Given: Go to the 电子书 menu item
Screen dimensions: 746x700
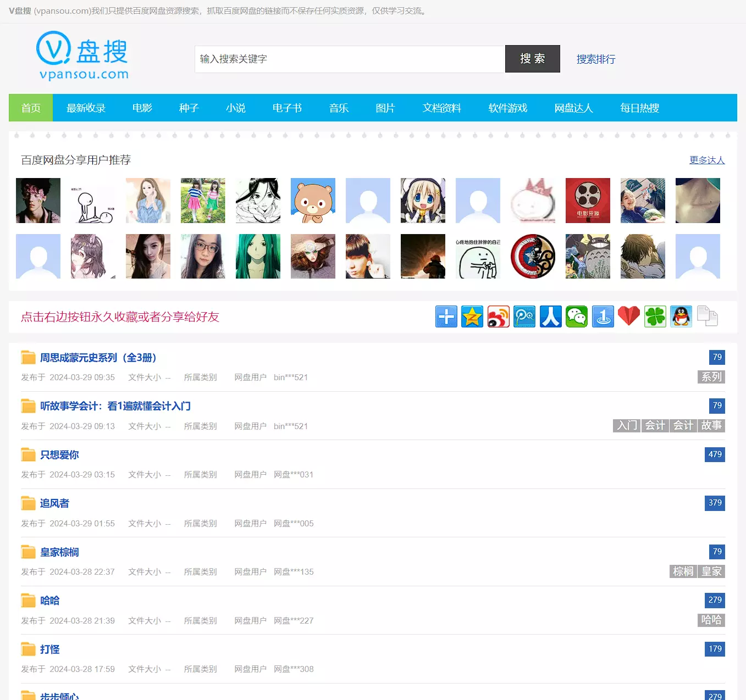Looking at the screenshot, I should pos(287,108).
